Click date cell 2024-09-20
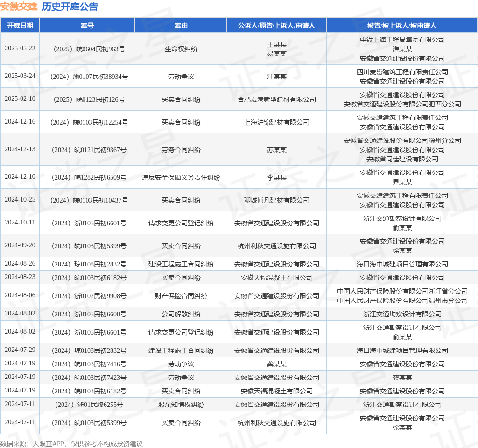Screen dimensions: 478x448 [x=20, y=245]
